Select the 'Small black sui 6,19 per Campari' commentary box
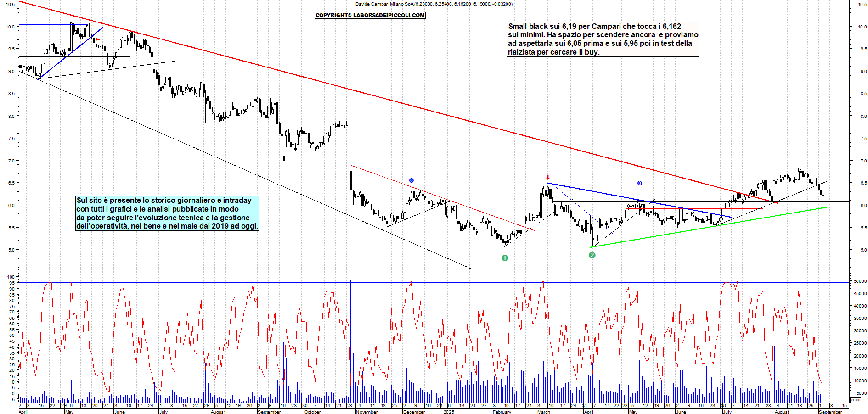This screenshot has width=868, height=414. [603, 39]
